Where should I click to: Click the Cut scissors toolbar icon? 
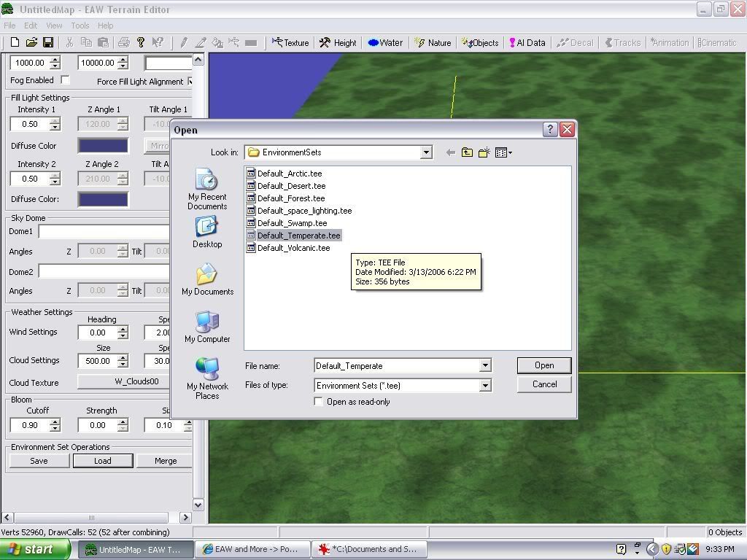pyautogui.click(x=69, y=42)
